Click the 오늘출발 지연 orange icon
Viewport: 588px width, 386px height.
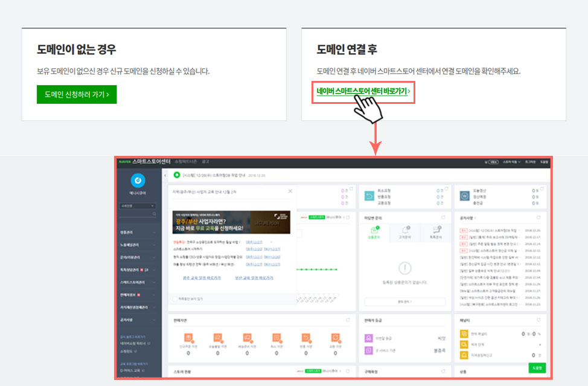(x=217, y=338)
